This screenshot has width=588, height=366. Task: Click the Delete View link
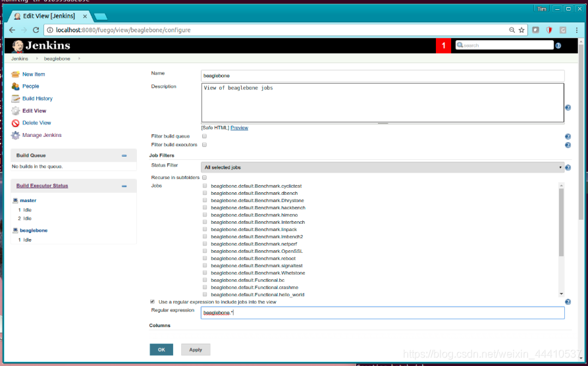coord(36,123)
